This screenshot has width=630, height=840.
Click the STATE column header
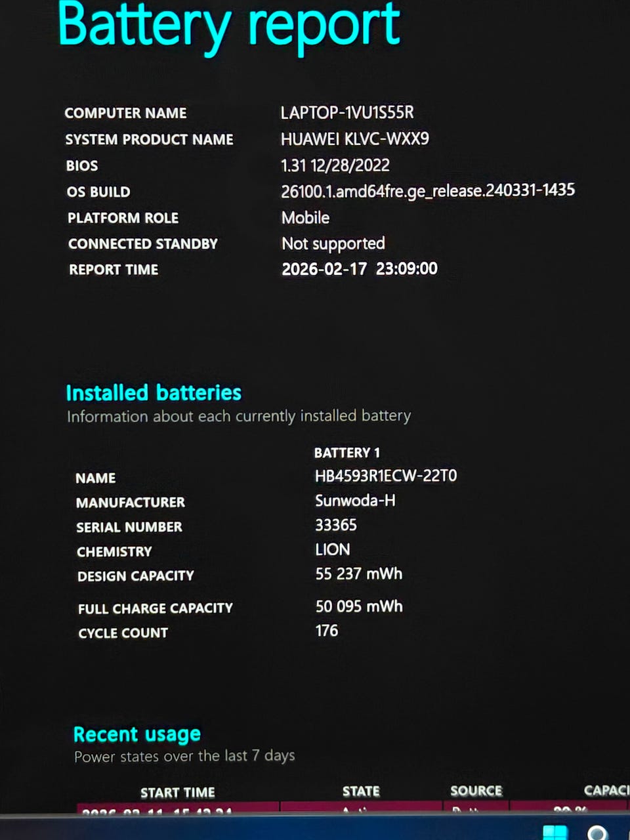[x=361, y=791]
